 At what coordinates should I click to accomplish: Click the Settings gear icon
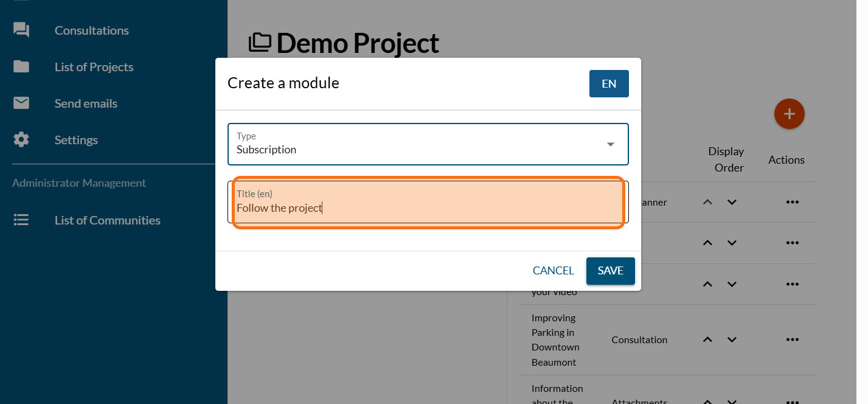21,140
